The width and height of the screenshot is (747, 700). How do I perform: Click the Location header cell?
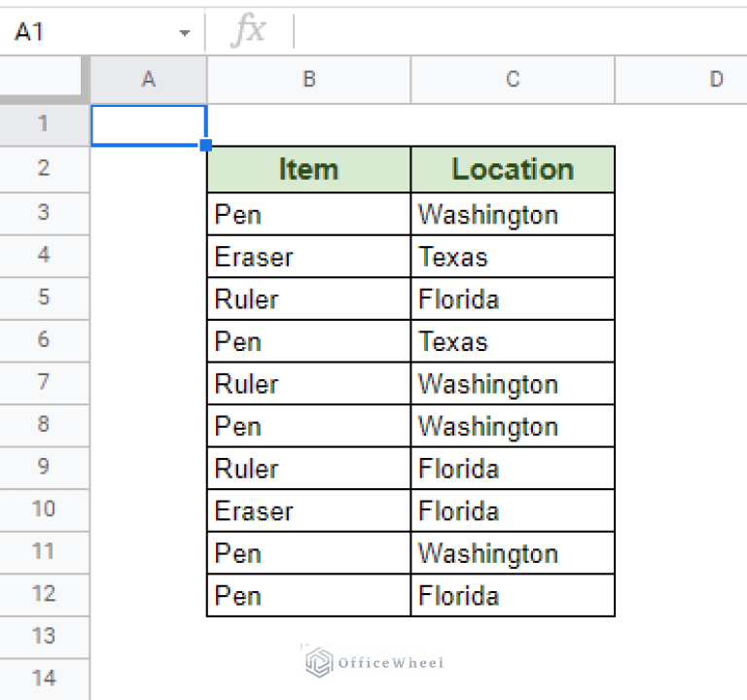pyautogui.click(x=513, y=169)
